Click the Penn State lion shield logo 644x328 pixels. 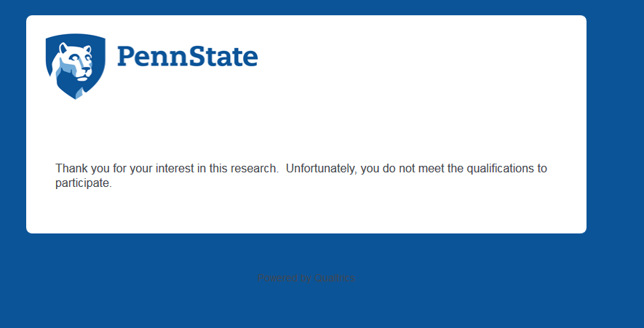click(x=75, y=66)
